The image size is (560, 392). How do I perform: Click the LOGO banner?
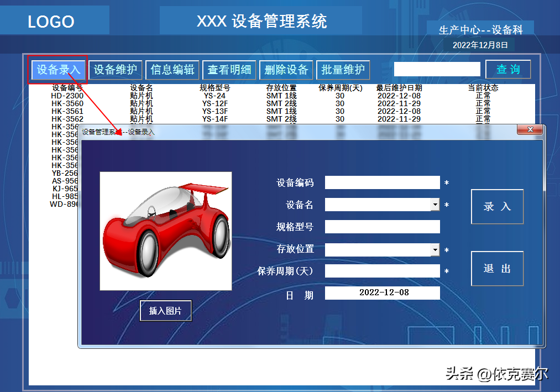[x=51, y=22]
